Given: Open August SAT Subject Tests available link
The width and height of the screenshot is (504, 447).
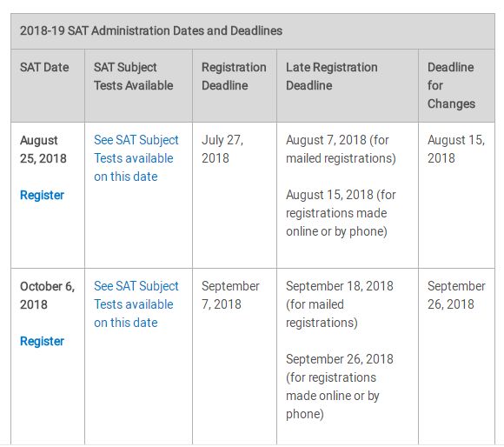Looking at the screenshot, I should [x=136, y=158].
